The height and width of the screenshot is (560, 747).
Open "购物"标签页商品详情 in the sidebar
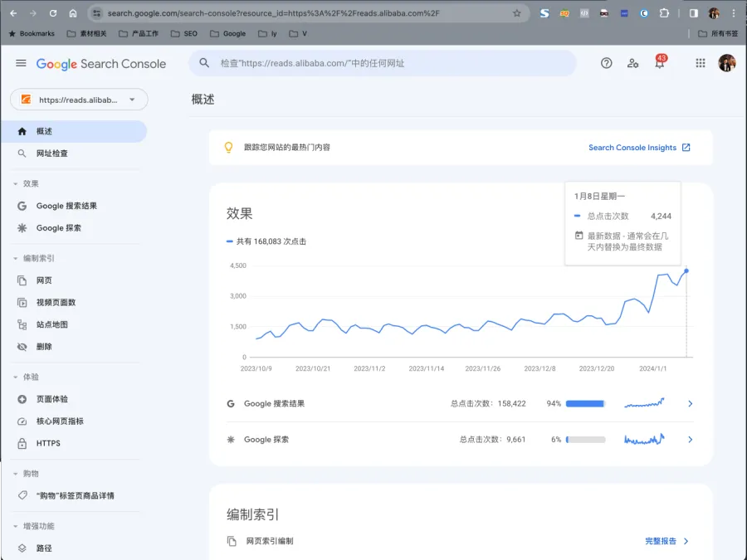pyautogui.click(x=74, y=496)
